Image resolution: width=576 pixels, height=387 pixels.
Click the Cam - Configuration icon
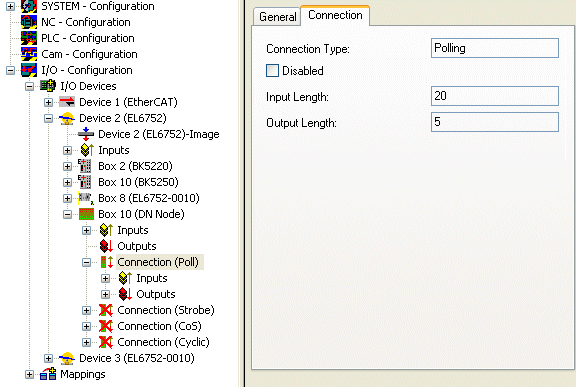point(29,54)
